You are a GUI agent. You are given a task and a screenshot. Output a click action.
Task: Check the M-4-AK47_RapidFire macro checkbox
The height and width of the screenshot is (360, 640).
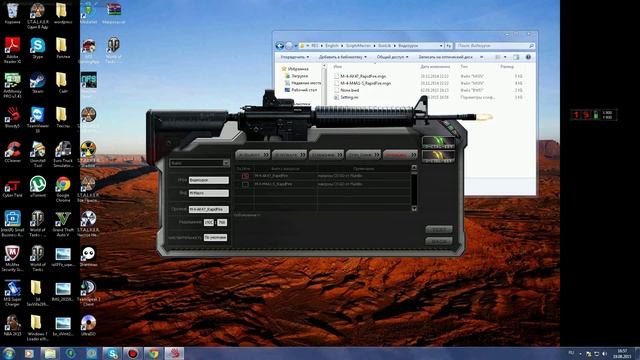pyautogui.click(x=245, y=176)
